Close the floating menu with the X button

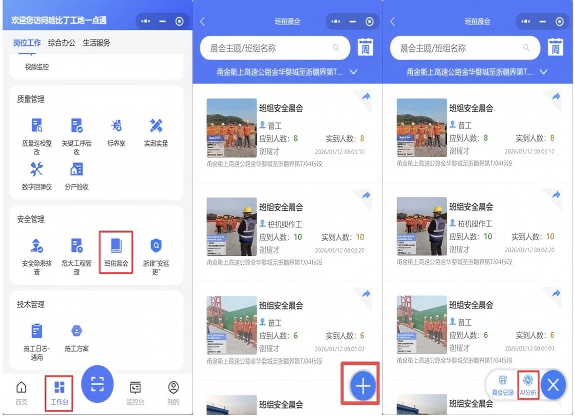[553, 385]
